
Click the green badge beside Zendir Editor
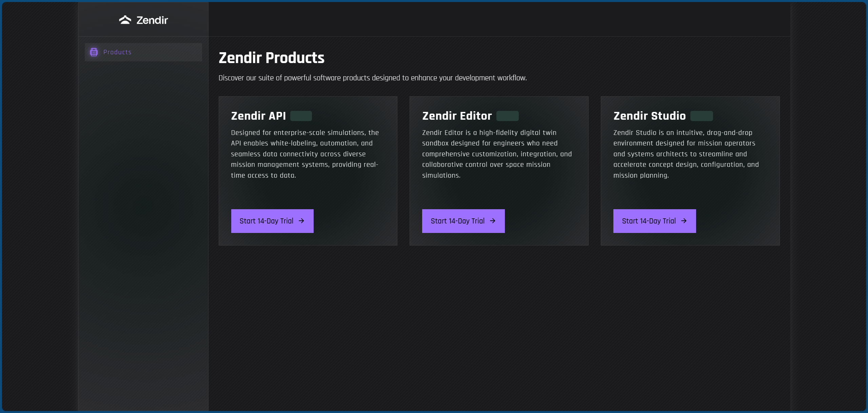508,116
